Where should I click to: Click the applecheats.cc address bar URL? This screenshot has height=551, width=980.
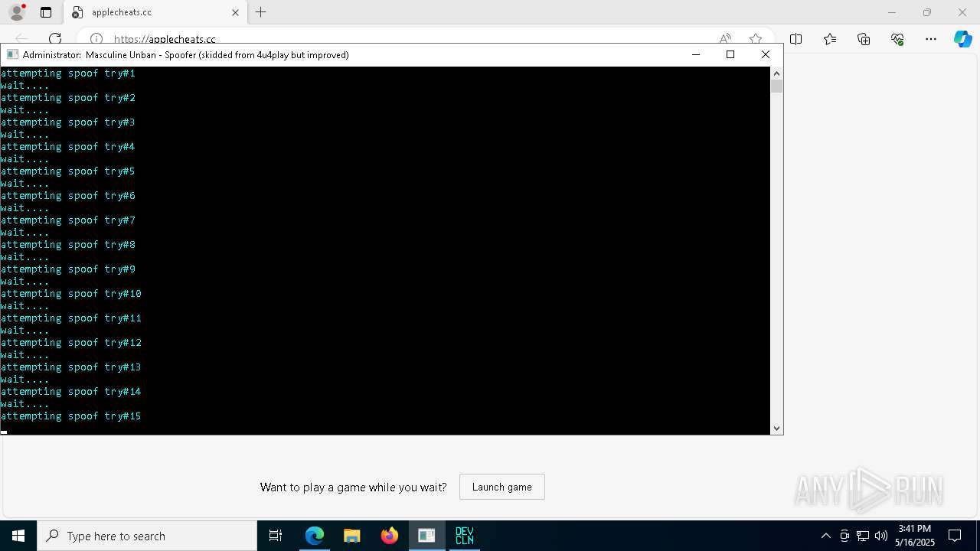pyautogui.click(x=165, y=39)
